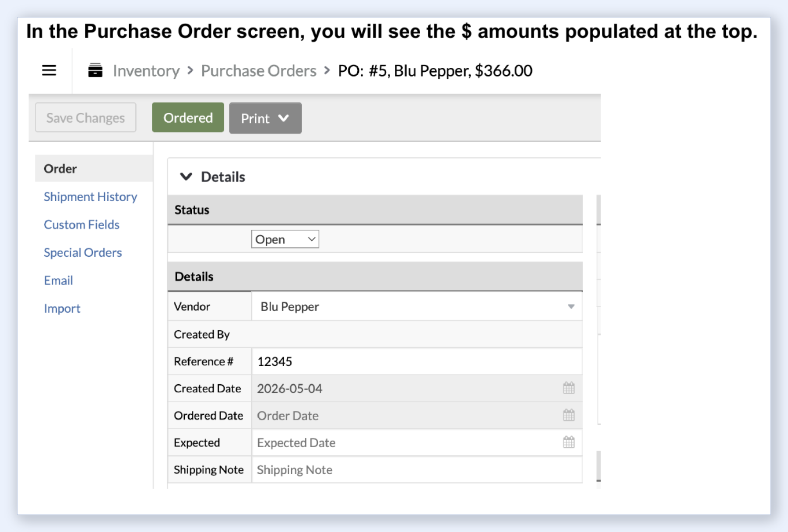Image resolution: width=788 pixels, height=532 pixels.
Task: Open Import section in sidebar
Action: 62,308
